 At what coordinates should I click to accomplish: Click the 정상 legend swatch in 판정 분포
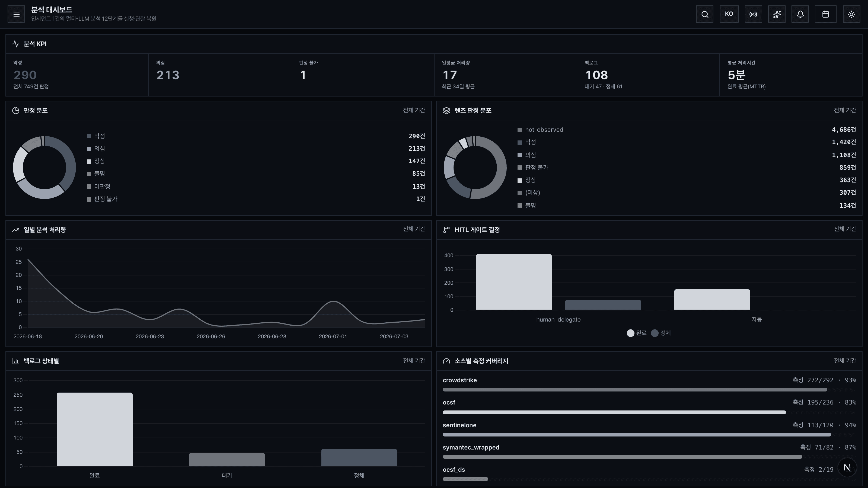pyautogui.click(x=89, y=161)
